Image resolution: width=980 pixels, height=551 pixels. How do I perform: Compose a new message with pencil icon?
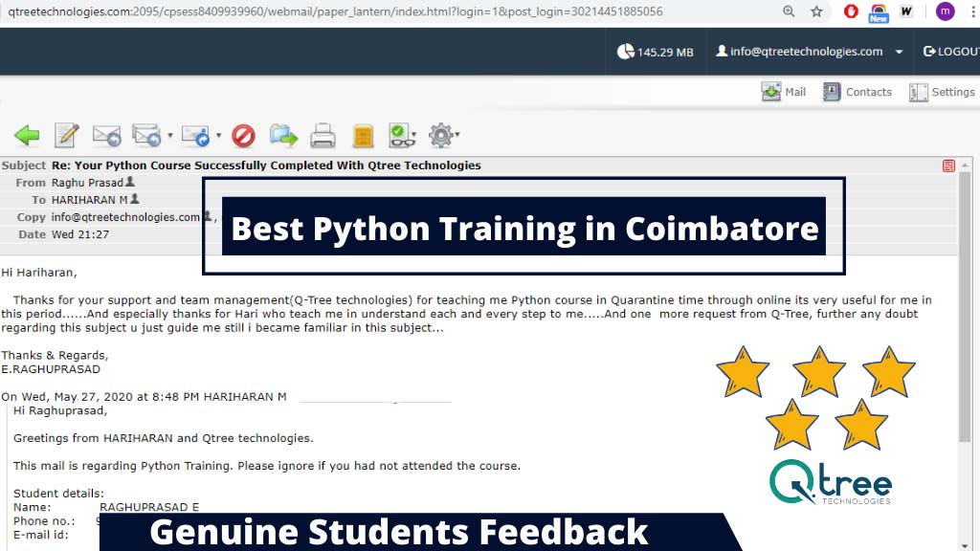pos(66,135)
